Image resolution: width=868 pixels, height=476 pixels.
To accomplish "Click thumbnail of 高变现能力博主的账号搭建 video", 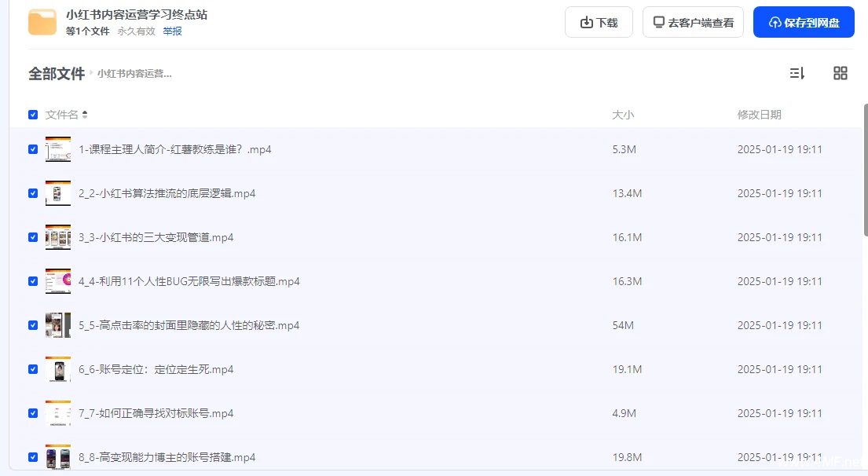I will (58, 457).
